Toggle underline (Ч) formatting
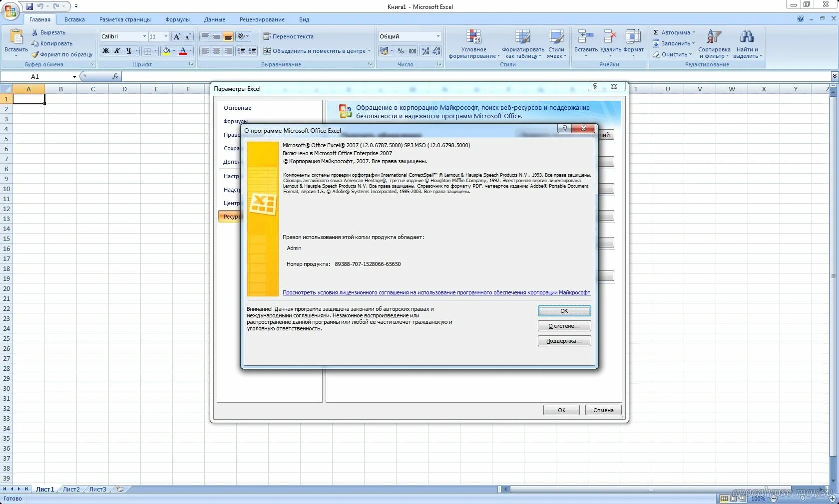Screen dimensions: 839x504 click(x=128, y=51)
